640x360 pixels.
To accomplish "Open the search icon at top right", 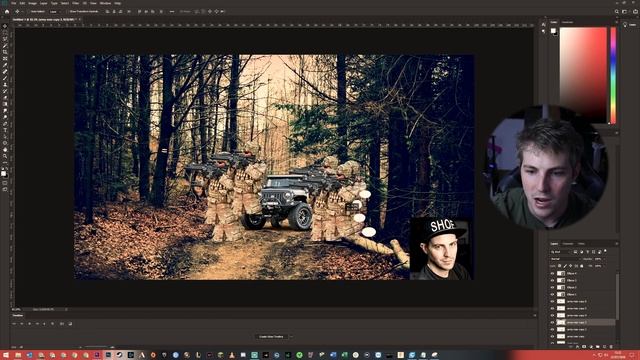I will [x=617, y=11].
